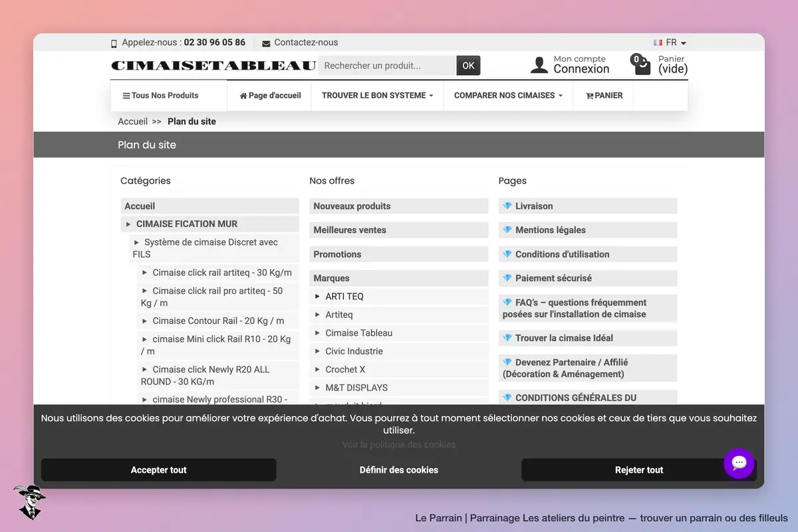The height and width of the screenshot is (532, 798).
Task: Open Nouveaux produits link
Action: pos(399,206)
